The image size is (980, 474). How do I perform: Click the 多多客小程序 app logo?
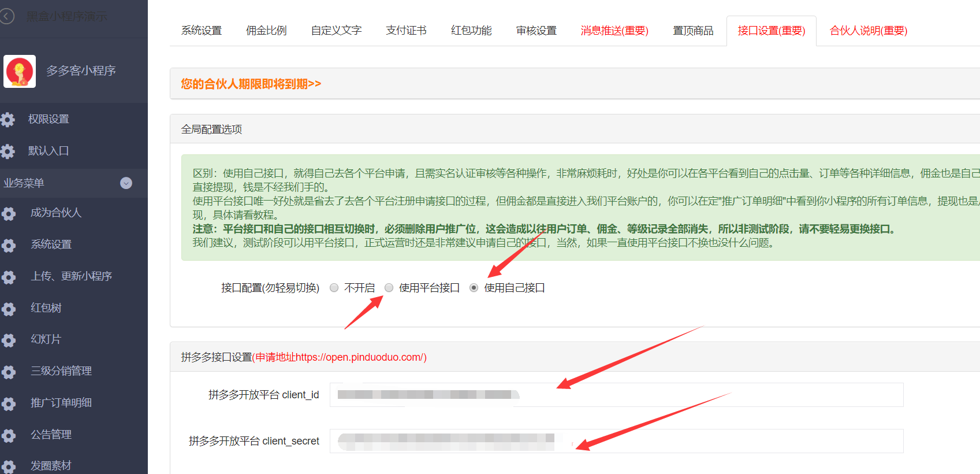tap(20, 71)
